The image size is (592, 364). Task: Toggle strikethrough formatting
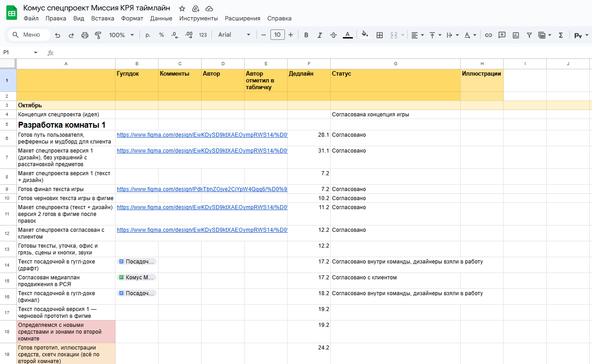[x=333, y=35]
